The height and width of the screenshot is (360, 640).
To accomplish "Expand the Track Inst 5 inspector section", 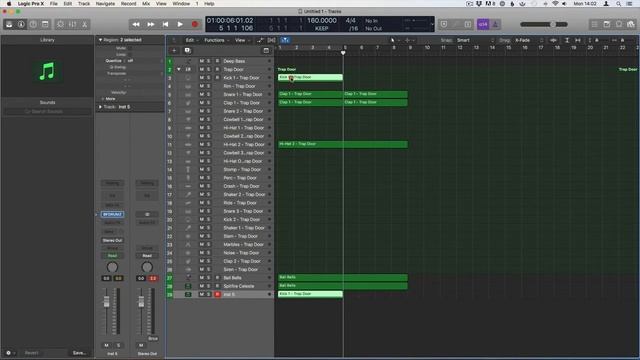I will point(100,107).
